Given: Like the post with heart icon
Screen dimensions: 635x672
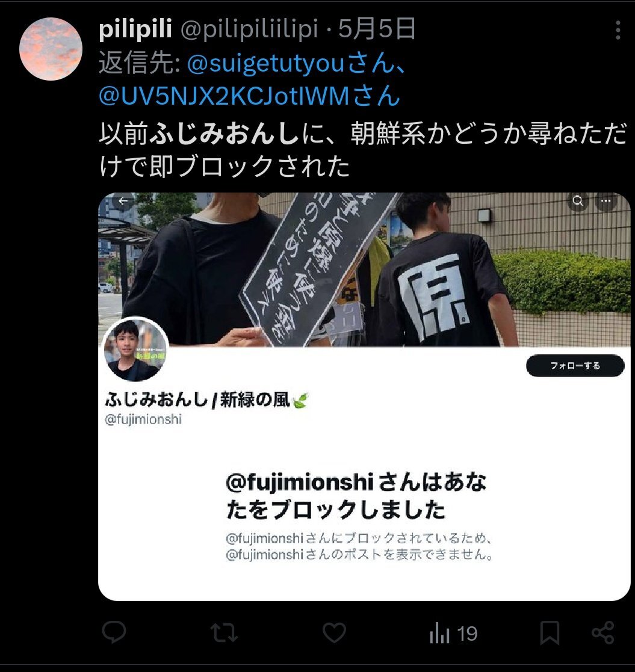Looking at the screenshot, I should (x=334, y=633).
